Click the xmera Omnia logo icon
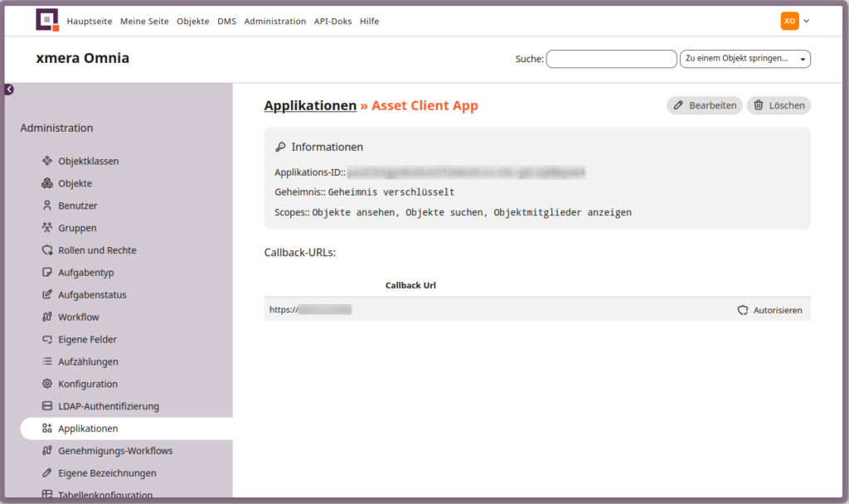This screenshot has height=504, width=849. pos(47,20)
